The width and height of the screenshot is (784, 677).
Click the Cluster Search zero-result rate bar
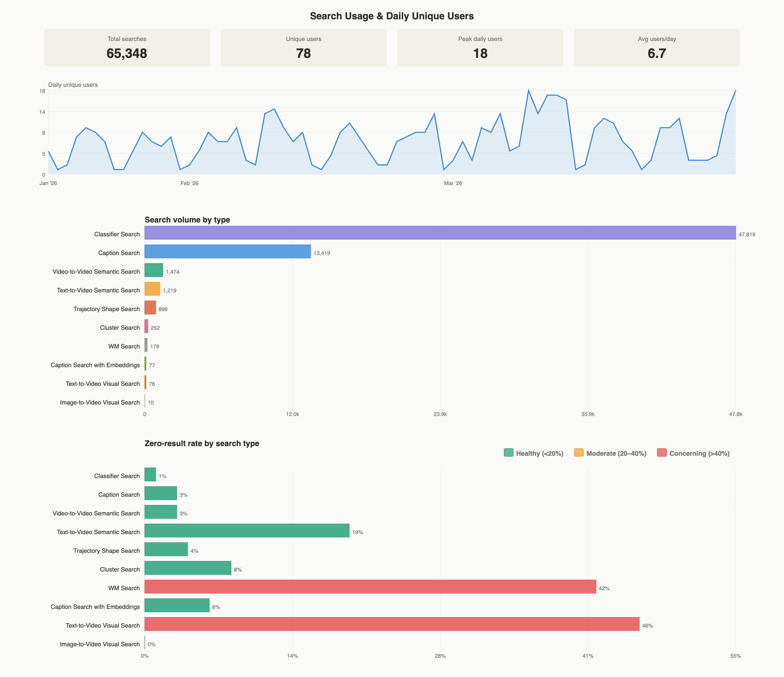(188, 568)
